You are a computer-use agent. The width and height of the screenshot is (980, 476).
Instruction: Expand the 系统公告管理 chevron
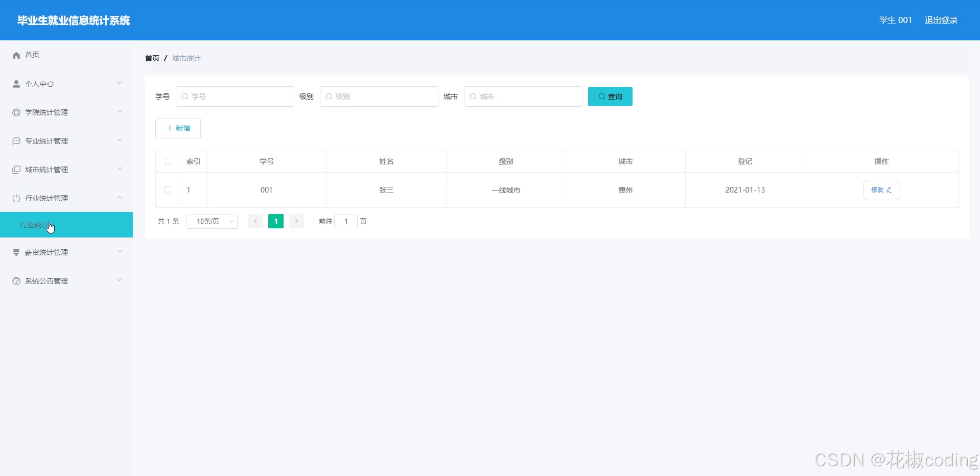click(120, 280)
